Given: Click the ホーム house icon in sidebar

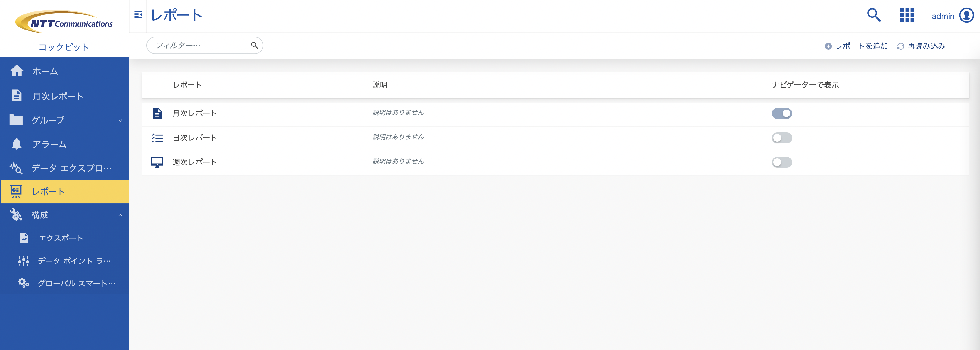Looking at the screenshot, I should tap(17, 71).
